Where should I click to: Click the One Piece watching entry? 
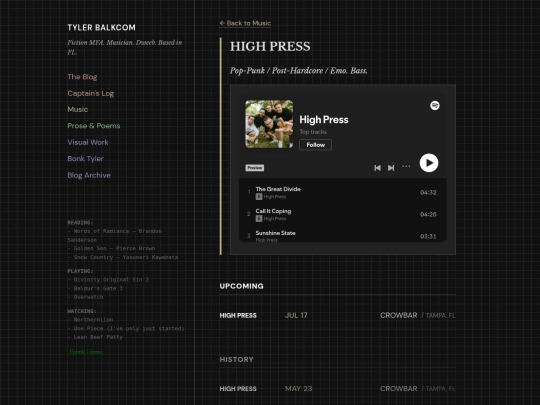click(x=126, y=328)
